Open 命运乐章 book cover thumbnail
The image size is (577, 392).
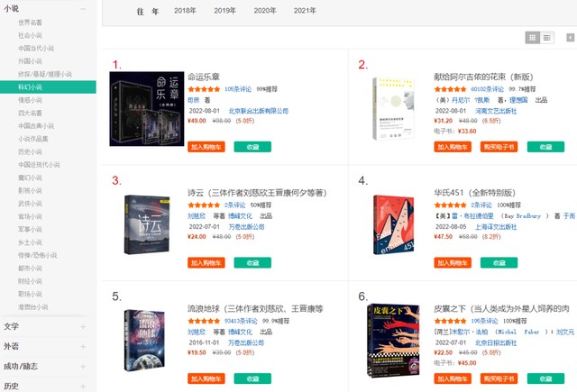(147, 109)
